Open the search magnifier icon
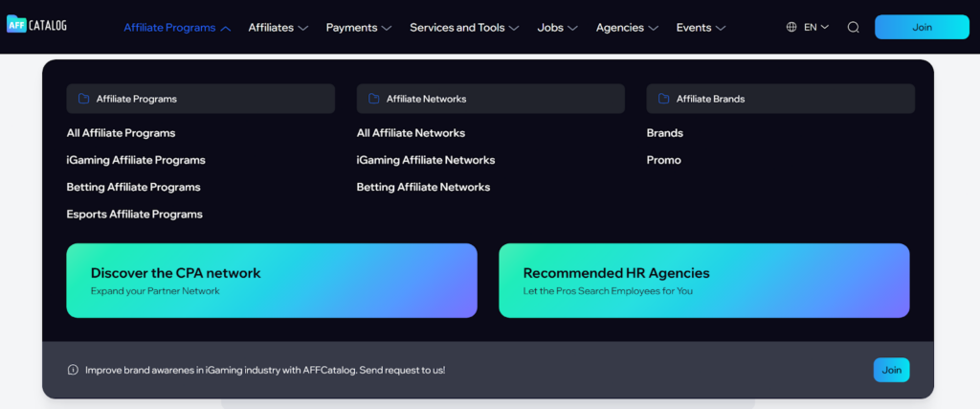The width and height of the screenshot is (980, 409). pos(853,27)
